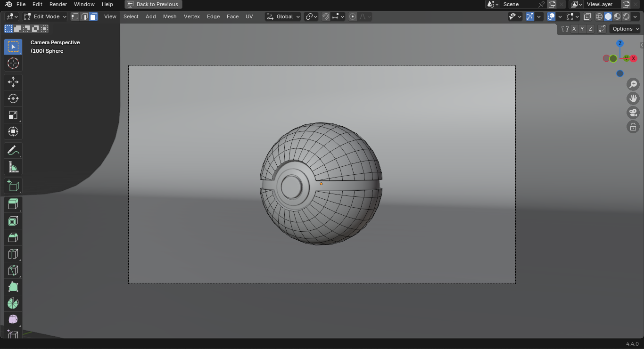Switch to Vertex select mode
Viewport: 644px width, 349px height.
[x=75, y=16]
